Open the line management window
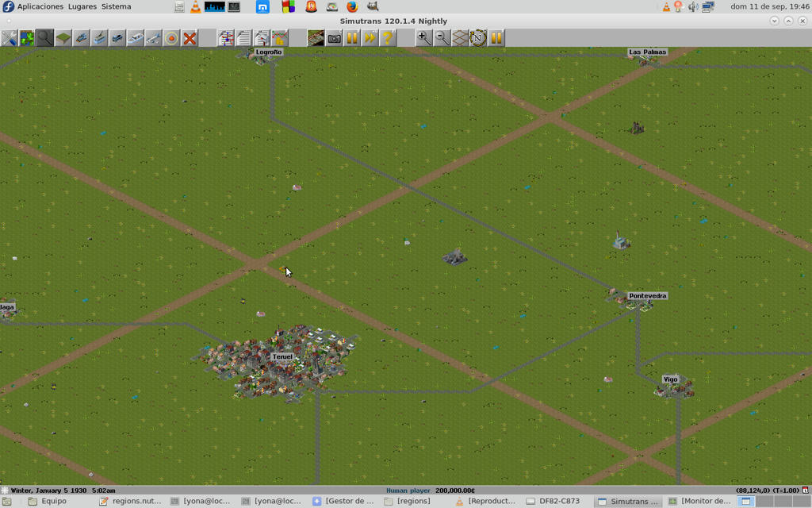 [226, 38]
